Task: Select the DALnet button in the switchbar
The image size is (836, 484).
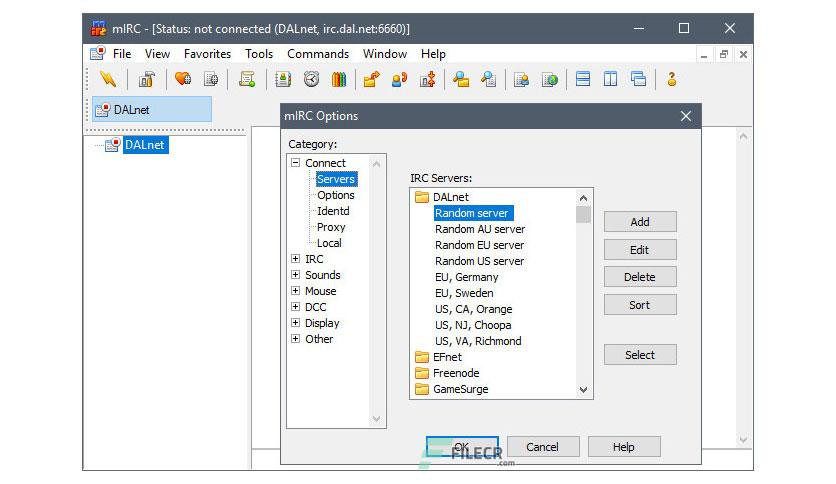Action: pos(152,110)
